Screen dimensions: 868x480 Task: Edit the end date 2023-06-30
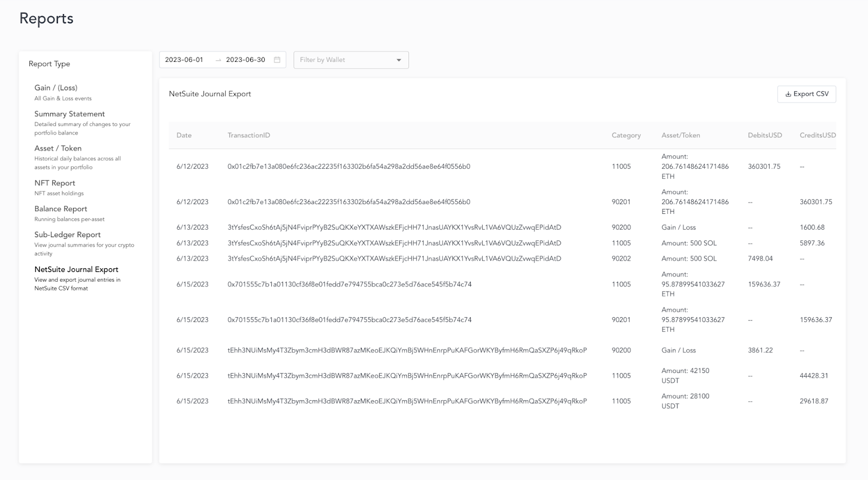point(245,60)
